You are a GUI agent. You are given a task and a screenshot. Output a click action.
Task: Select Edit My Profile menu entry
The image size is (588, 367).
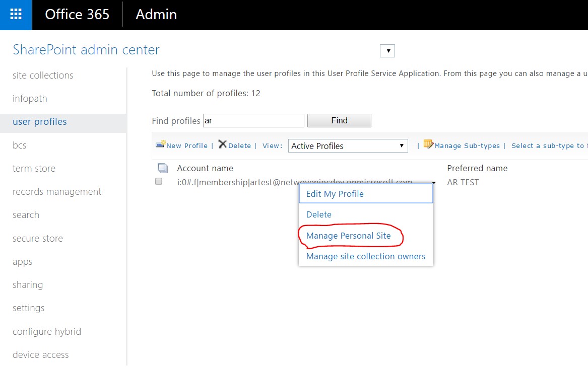pyautogui.click(x=335, y=194)
